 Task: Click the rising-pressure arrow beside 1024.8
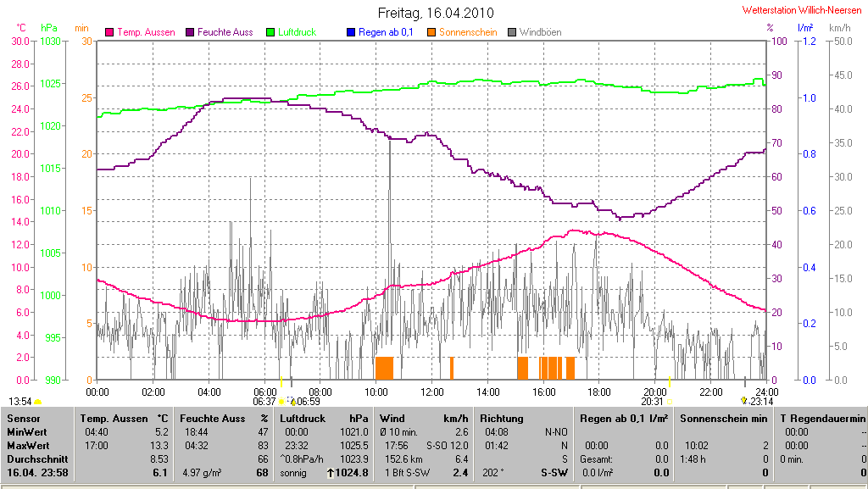[x=331, y=473]
